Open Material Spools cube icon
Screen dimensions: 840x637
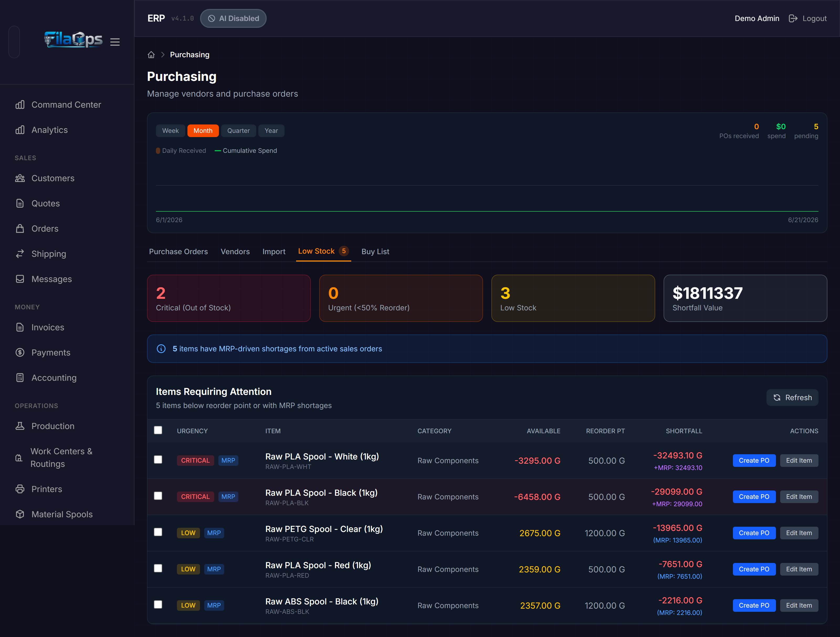[x=20, y=514]
